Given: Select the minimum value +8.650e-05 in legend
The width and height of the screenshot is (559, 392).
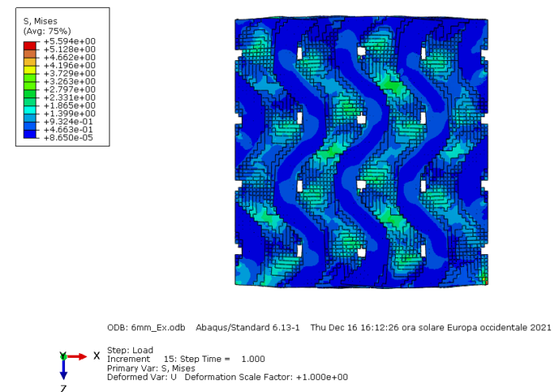Looking at the screenshot, I should coord(70,137).
